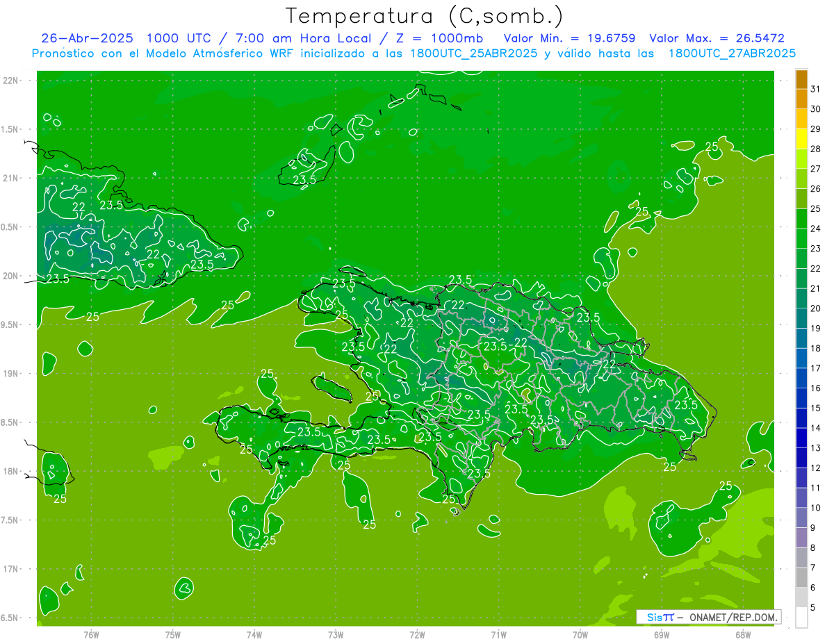Click the 22N latitude axis label
834x644 pixels.
tap(10, 81)
